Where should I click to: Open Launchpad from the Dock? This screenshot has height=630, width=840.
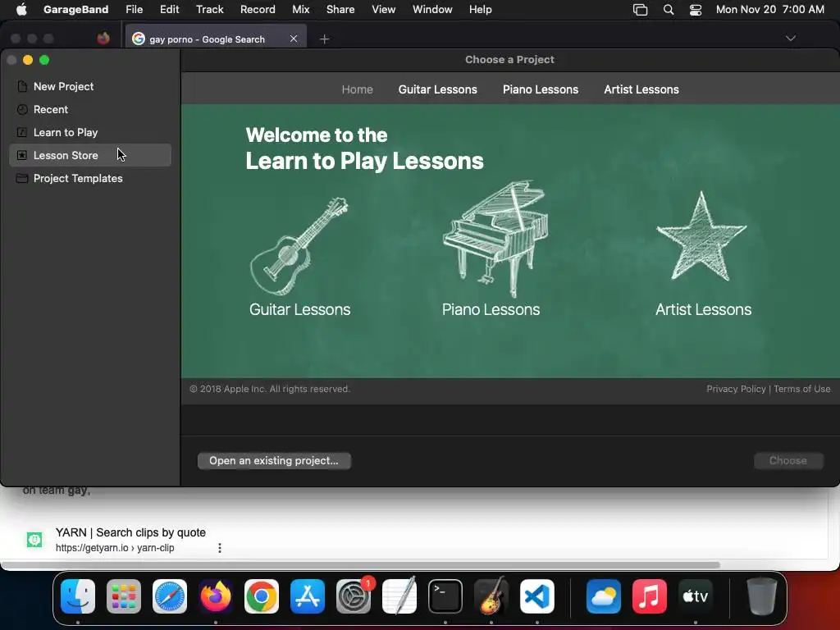124,596
